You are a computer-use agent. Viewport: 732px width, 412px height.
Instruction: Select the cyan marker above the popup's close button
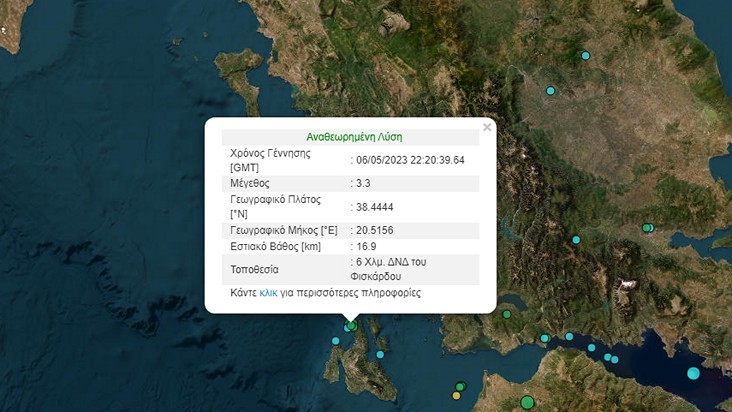point(550,91)
